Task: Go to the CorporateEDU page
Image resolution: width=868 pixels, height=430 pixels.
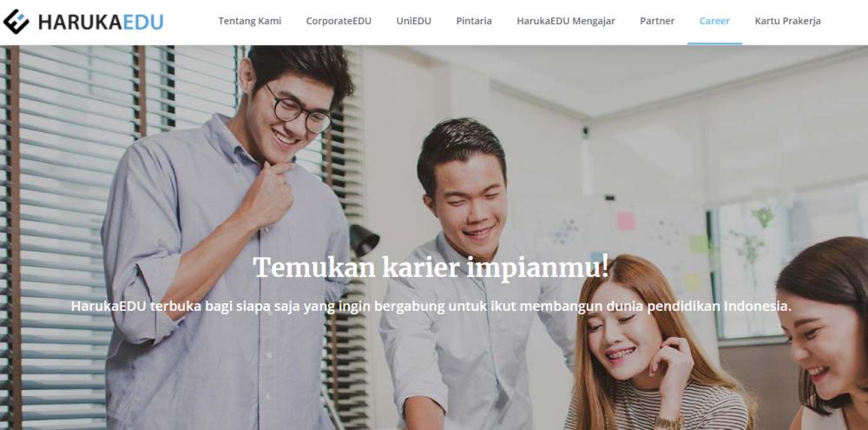Action: 339,21
